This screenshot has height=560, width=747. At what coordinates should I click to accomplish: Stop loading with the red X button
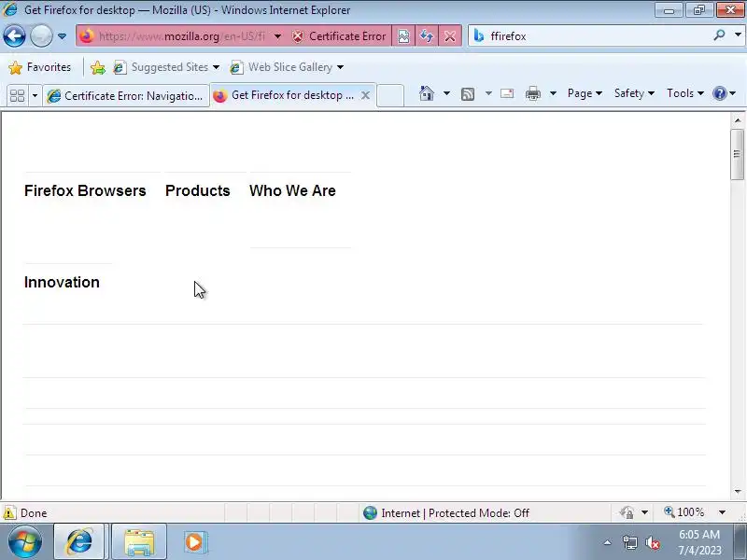click(x=449, y=36)
